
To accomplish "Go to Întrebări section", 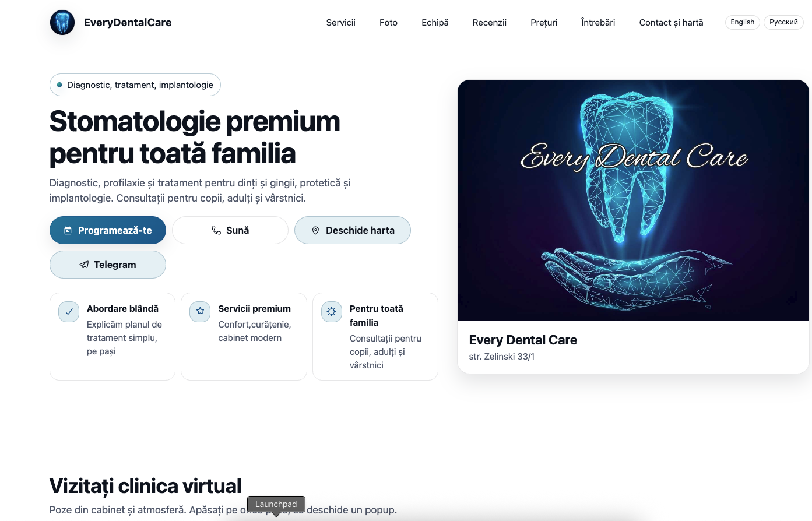I will pos(598,23).
